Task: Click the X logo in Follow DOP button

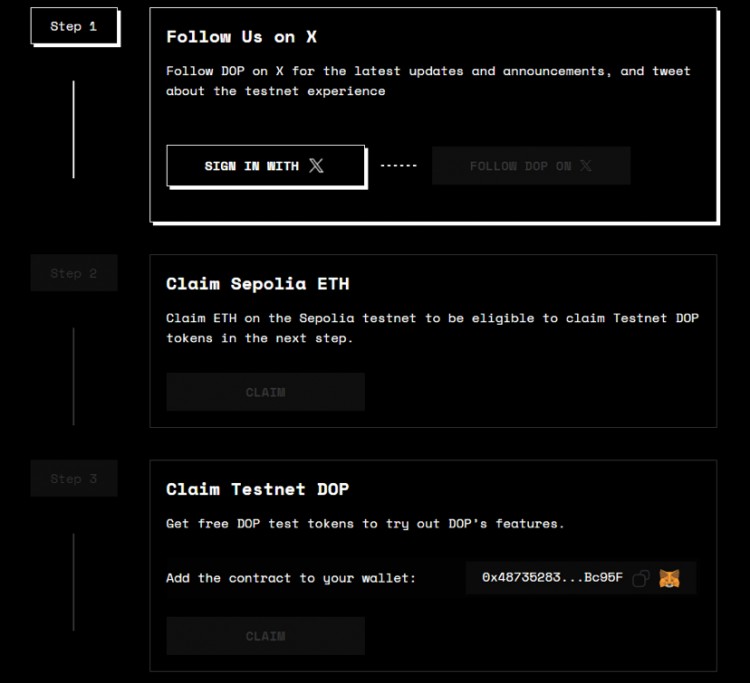Action: (x=585, y=166)
